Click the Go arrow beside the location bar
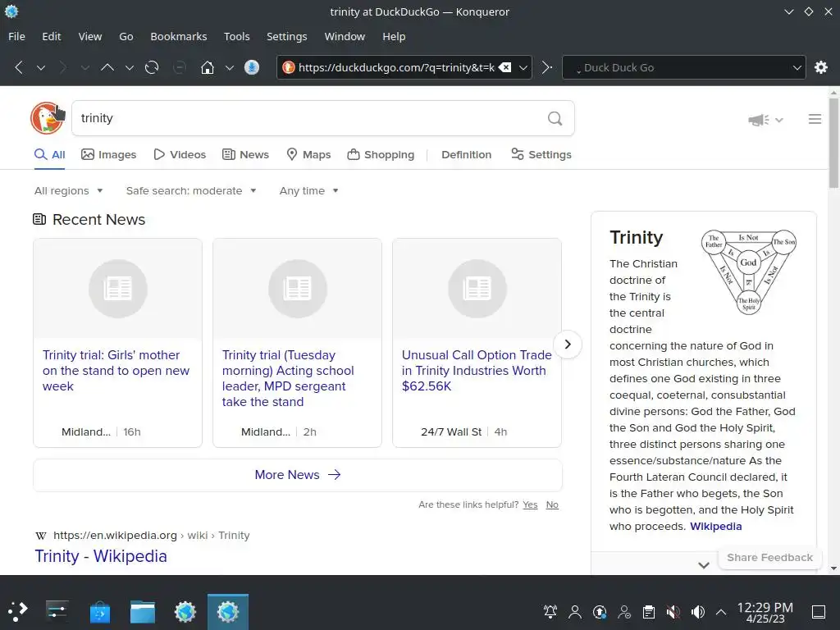The width and height of the screenshot is (840, 630). point(546,67)
